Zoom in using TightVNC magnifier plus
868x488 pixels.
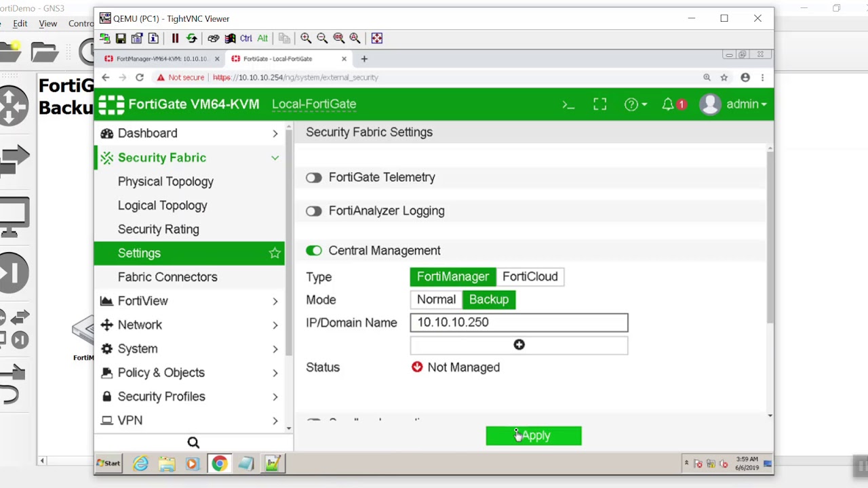point(306,39)
